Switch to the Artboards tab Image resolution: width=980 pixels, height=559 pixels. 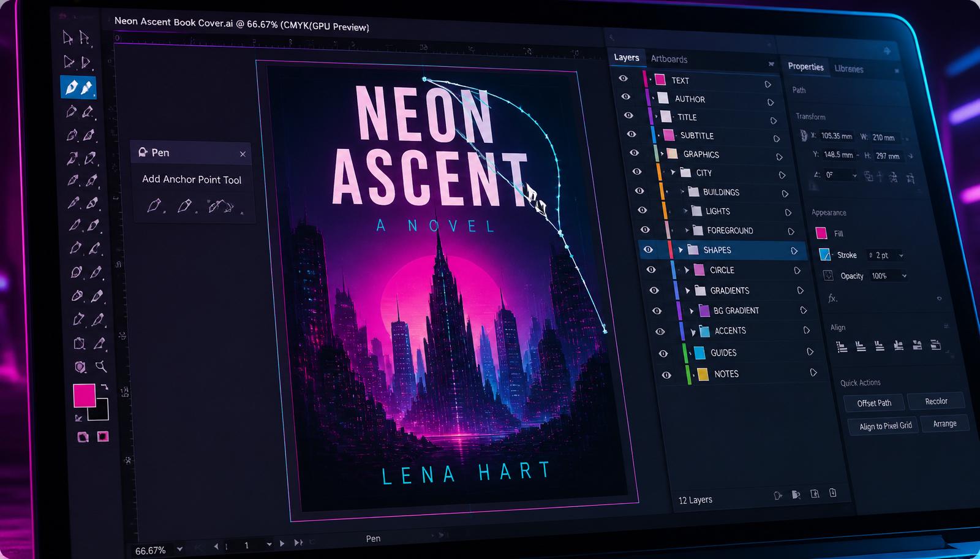(x=669, y=59)
